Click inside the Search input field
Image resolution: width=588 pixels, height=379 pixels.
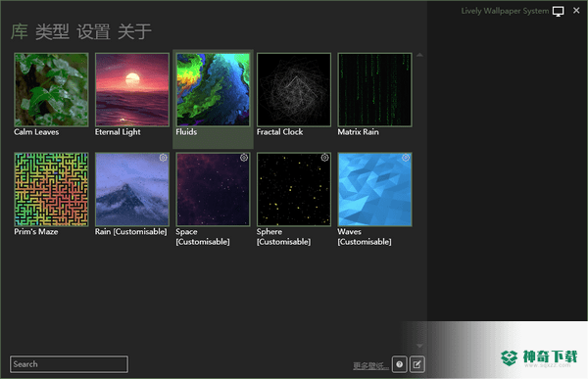tap(69, 364)
